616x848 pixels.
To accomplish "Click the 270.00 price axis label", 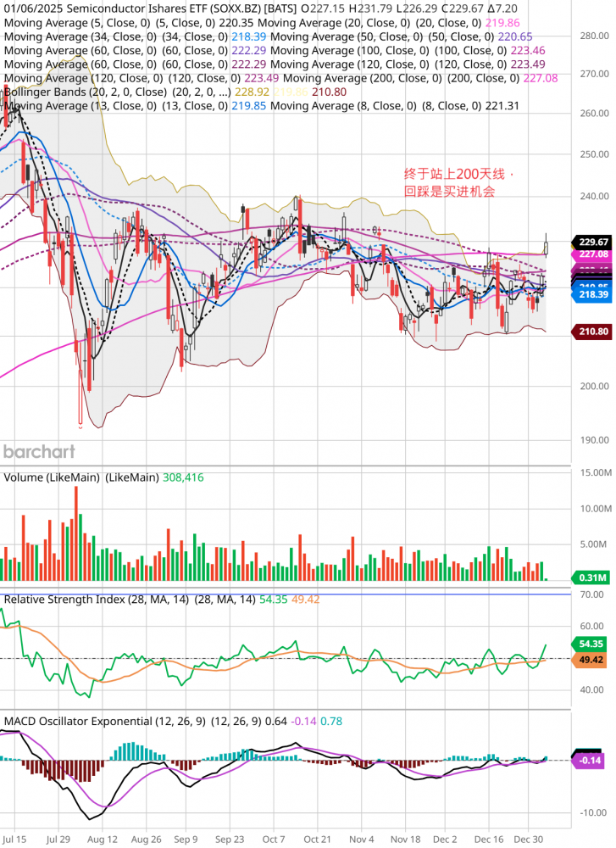I will point(594,74).
